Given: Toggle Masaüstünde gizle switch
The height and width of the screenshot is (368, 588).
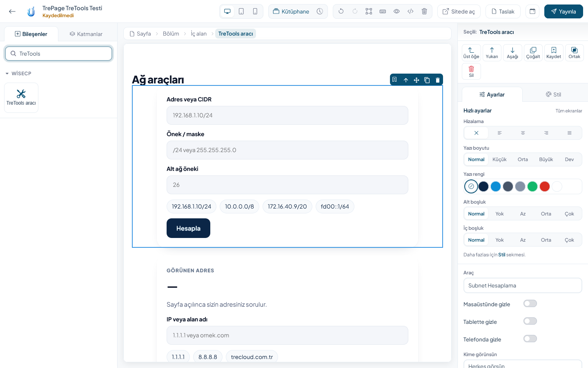Looking at the screenshot, I should 530,303.
